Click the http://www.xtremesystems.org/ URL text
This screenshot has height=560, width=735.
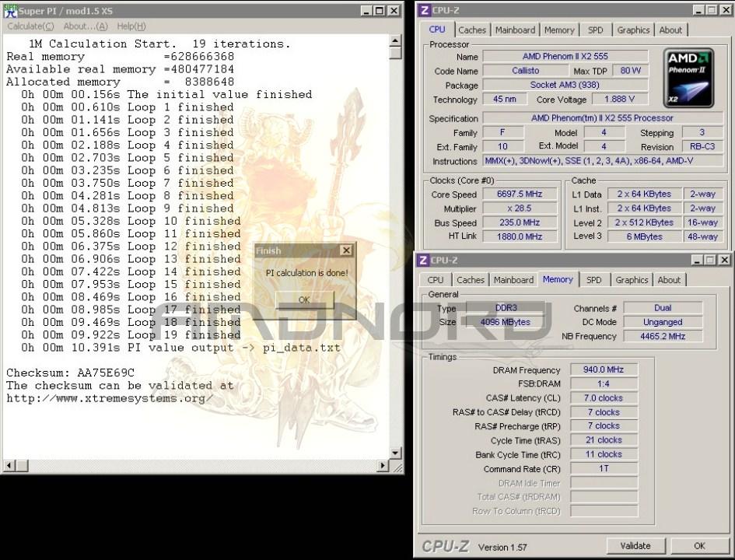click(x=110, y=399)
